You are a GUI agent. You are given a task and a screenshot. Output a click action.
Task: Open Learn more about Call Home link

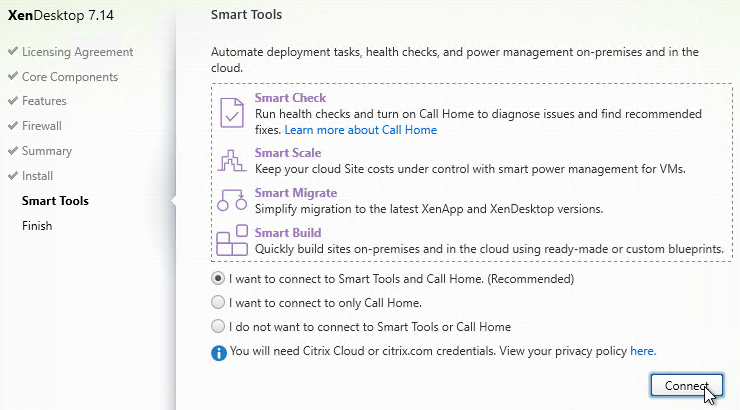pyautogui.click(x=361, y=130)
